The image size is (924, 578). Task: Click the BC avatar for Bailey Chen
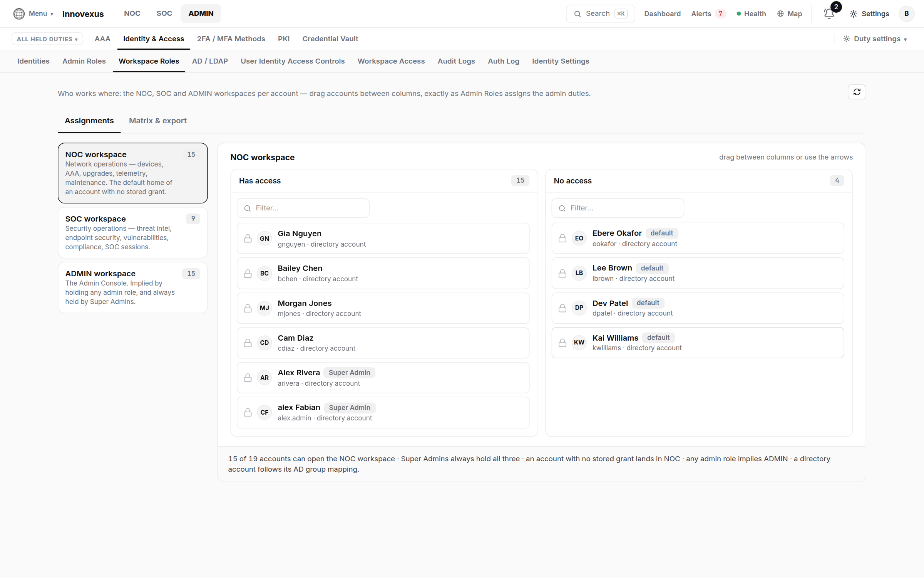point(264,273)
